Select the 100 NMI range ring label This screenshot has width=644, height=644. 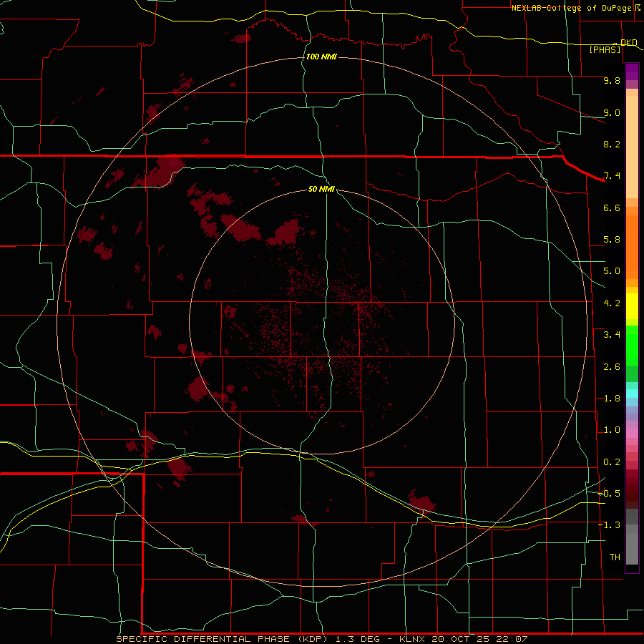pos(321,57)
